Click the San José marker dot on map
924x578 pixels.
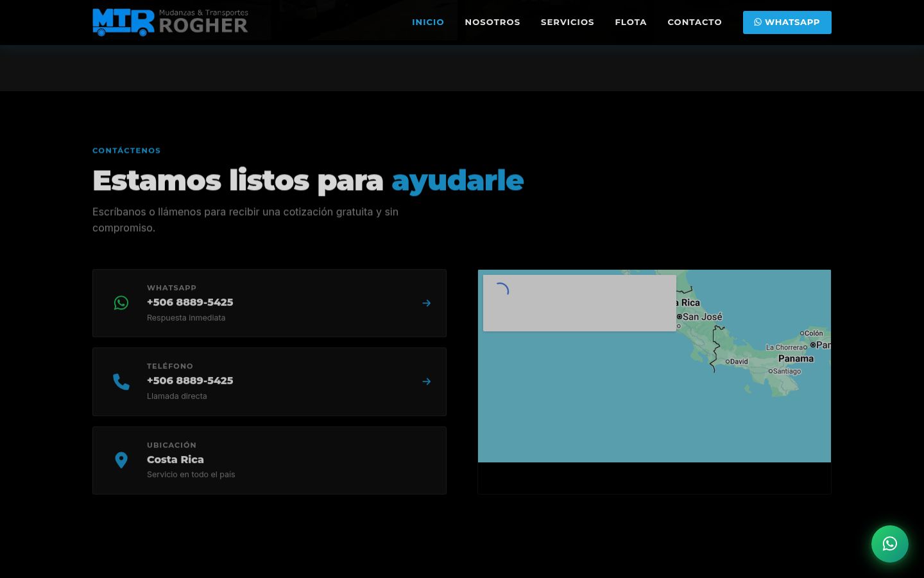coord(680,317)
